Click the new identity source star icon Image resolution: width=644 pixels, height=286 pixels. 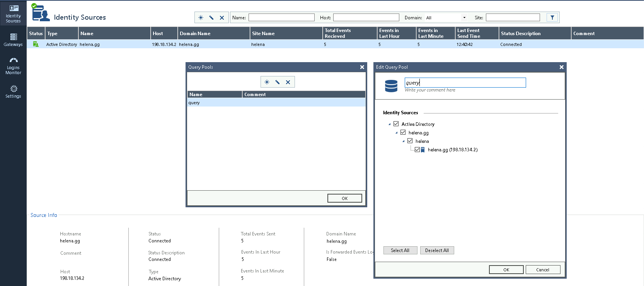[x=201, y=18]
